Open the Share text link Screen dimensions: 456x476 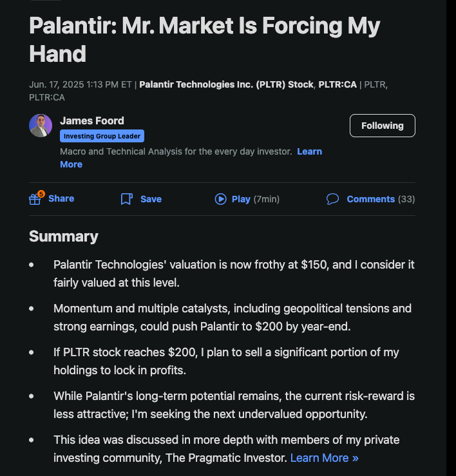[61, 198]
